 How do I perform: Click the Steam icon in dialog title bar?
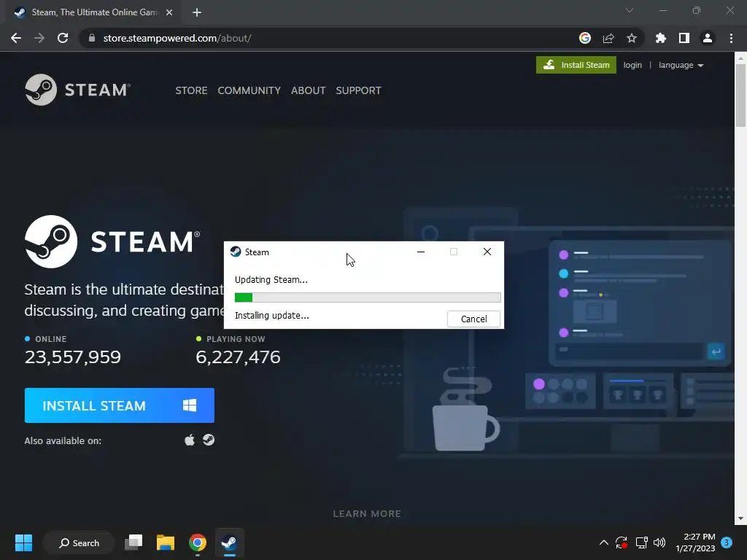236,252
